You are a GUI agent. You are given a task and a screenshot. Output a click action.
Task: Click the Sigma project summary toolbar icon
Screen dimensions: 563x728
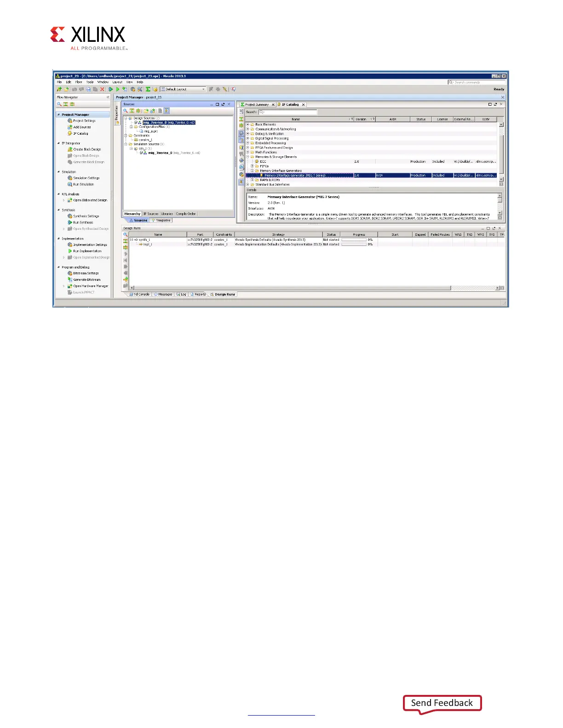click(148, 89)
